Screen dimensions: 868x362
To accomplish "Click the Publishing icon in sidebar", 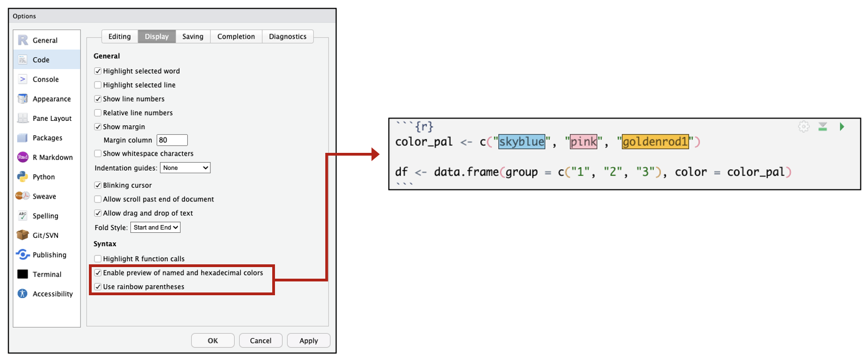I will point(23,254).
